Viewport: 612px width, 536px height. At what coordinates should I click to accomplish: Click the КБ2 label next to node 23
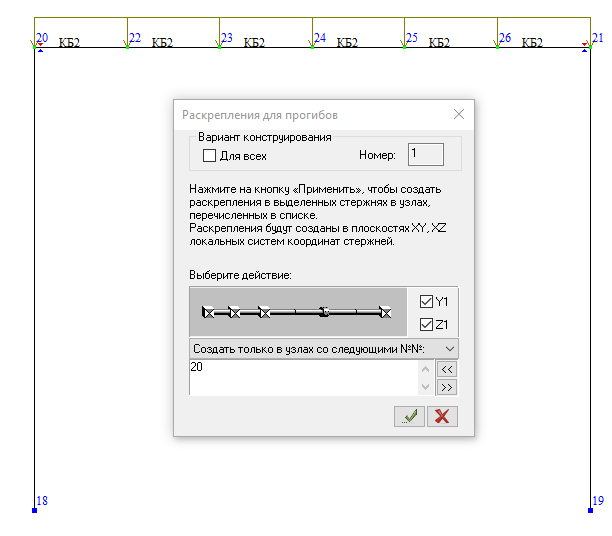pyautogui.click(x=254, y=42)
